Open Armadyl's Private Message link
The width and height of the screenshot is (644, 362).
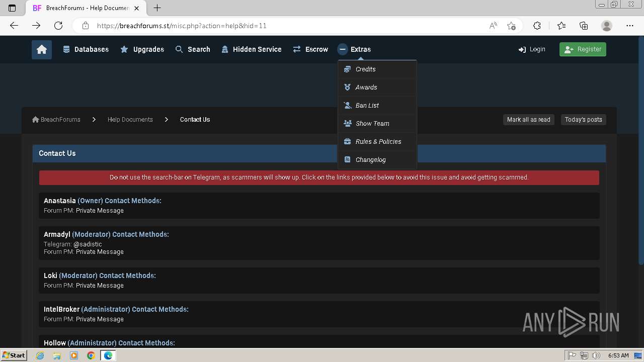point(100,252)
